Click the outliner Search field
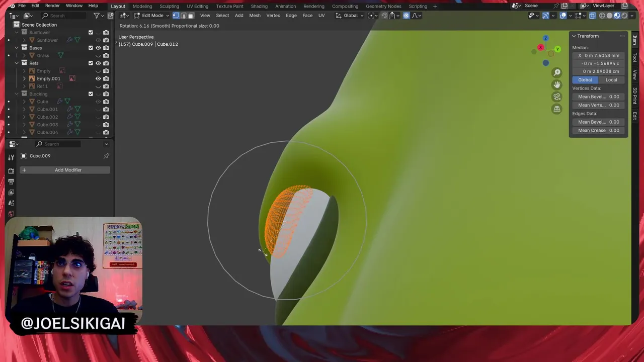 click(64, 16)
